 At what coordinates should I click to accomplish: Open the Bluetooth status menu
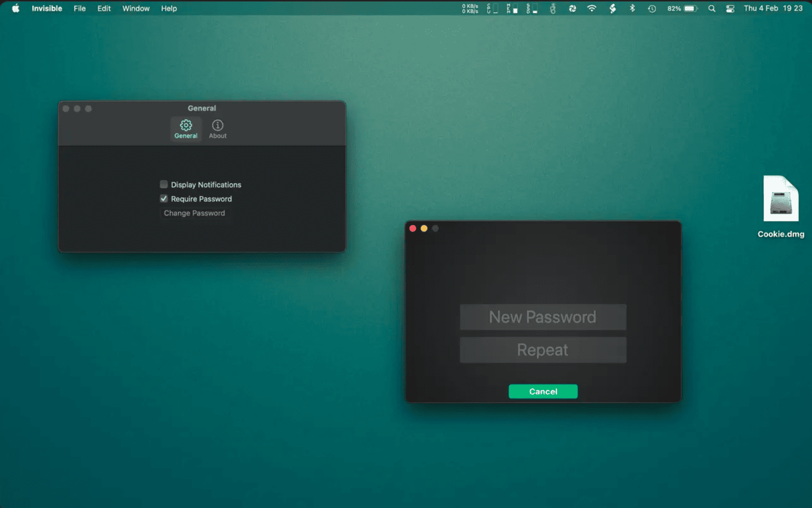pyautogui.click(x=632, y=8)
